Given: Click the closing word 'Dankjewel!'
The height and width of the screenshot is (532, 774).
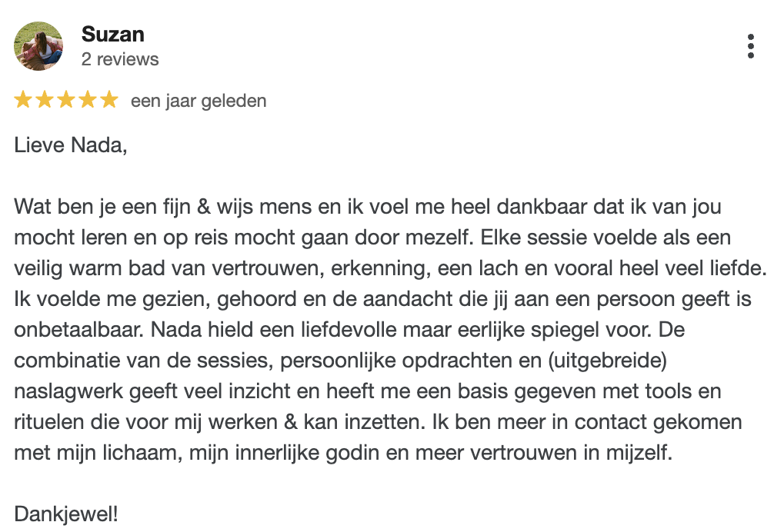Looking at the screenshot, I should click(x=66, y=514).
